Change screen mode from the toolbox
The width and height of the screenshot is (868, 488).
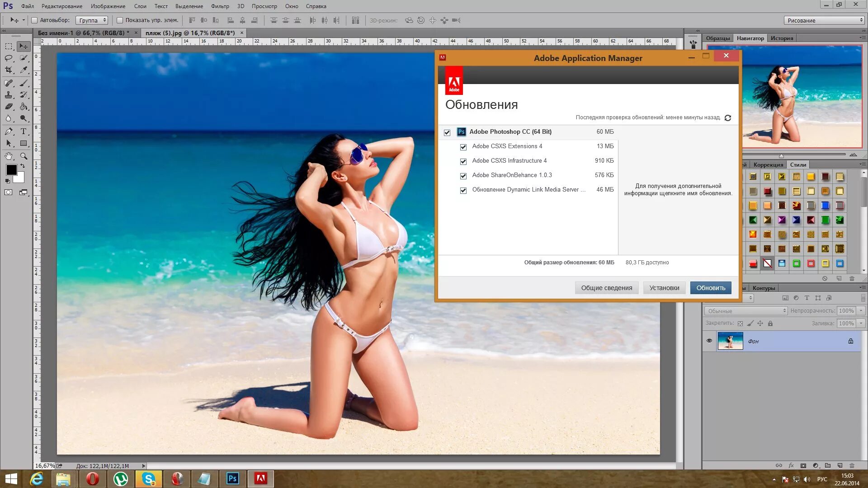pos(24,192)
